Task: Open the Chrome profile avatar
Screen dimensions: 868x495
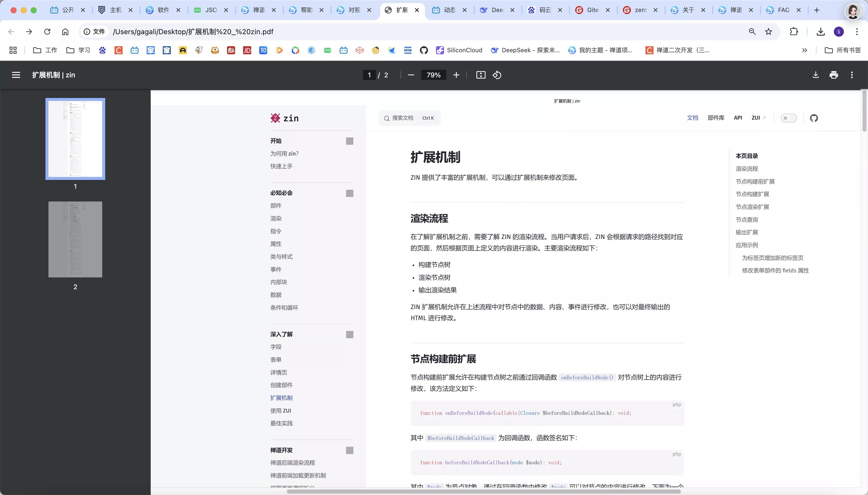Action: pos(839,32)
